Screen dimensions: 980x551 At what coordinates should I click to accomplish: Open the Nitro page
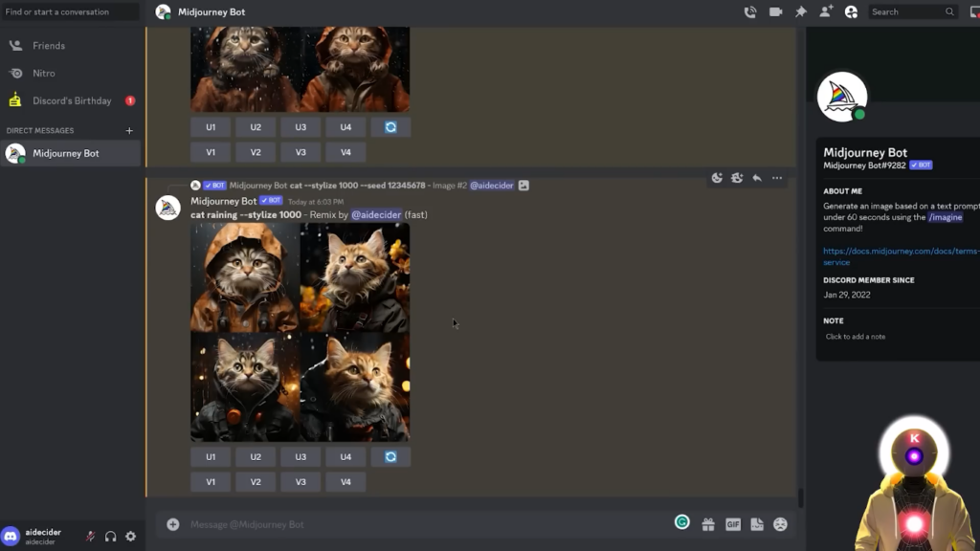(x=71, y=73)
